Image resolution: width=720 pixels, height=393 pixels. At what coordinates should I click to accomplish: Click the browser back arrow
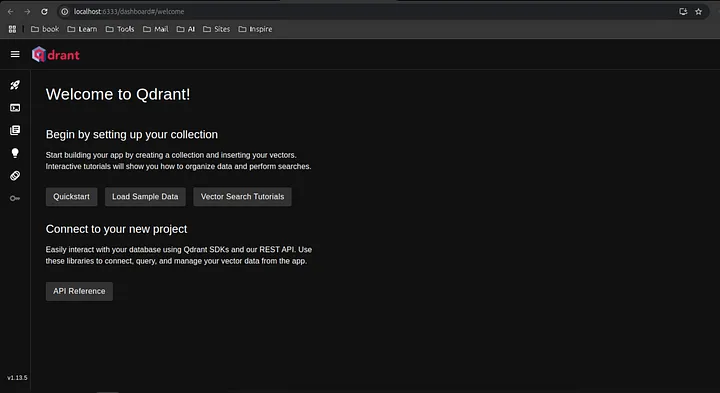click(x=11, y=11)
